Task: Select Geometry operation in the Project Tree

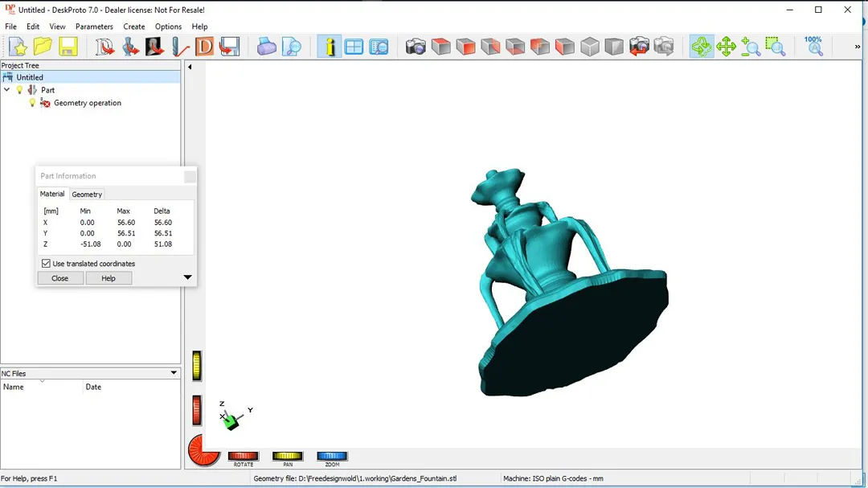Action: (x=88, y=103)
